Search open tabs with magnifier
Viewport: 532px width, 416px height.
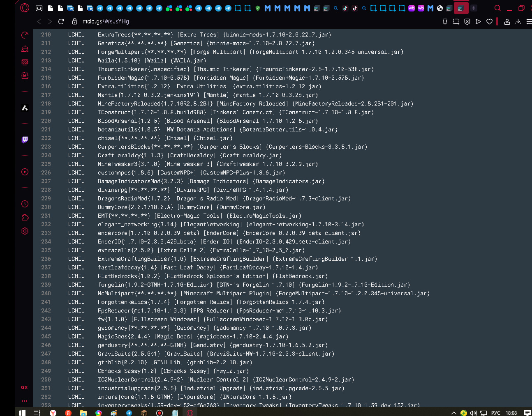tap(497, 8)
